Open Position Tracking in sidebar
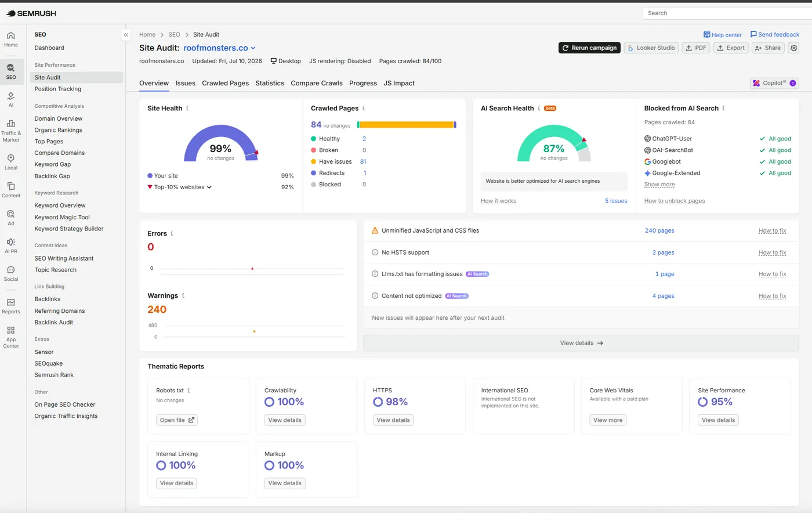 57,89
